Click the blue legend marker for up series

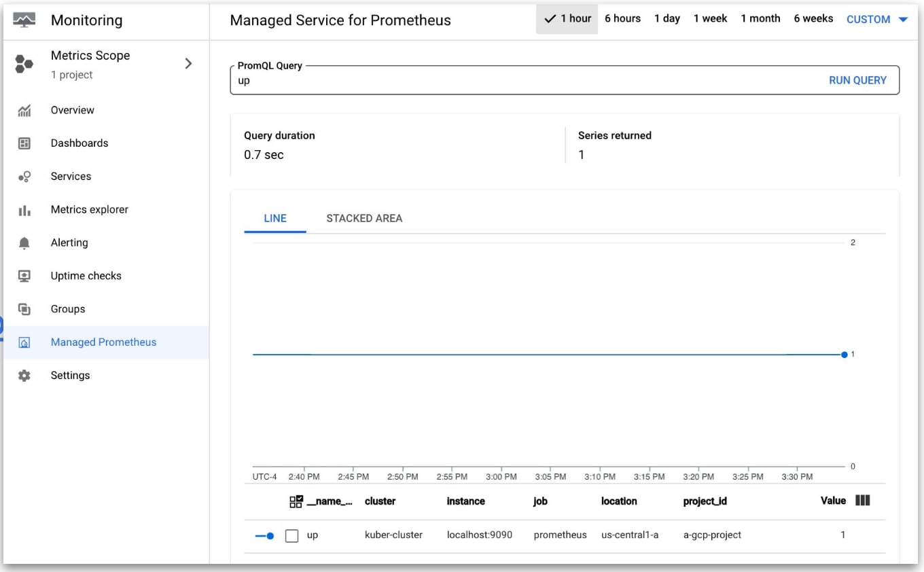pyautogui.click(x=264, y=536)
